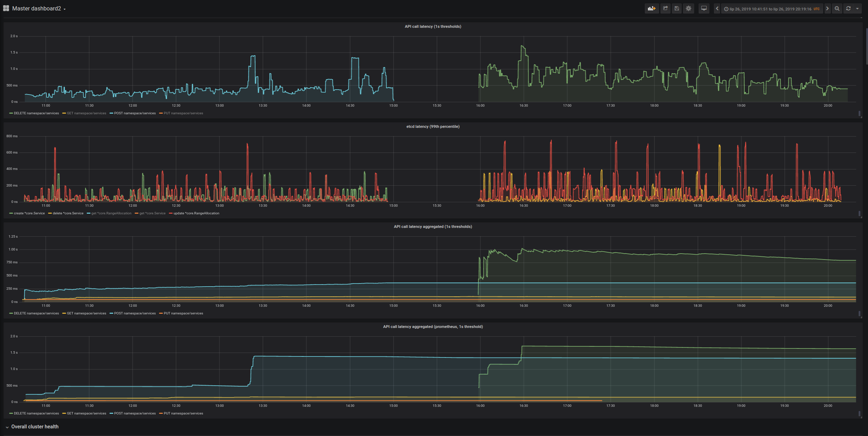The height and width of the screenshot is (436, 868).
Task: Toggle GET namespace/services series in first panel
Action: pyautogui.click(x=86, y=113)
